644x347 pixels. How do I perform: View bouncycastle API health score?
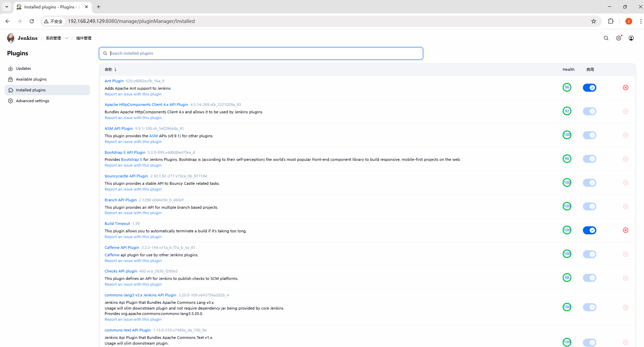tap(567, 182)
